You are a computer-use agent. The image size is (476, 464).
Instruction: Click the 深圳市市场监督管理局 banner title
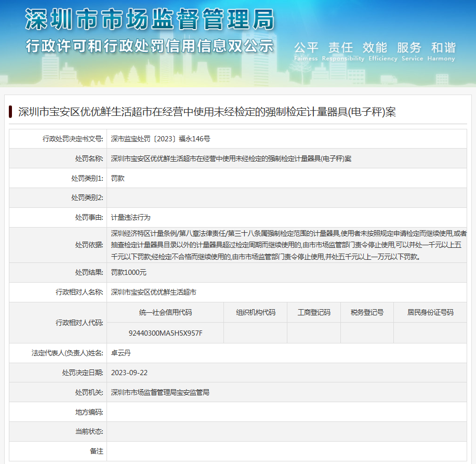click(150, 19)
